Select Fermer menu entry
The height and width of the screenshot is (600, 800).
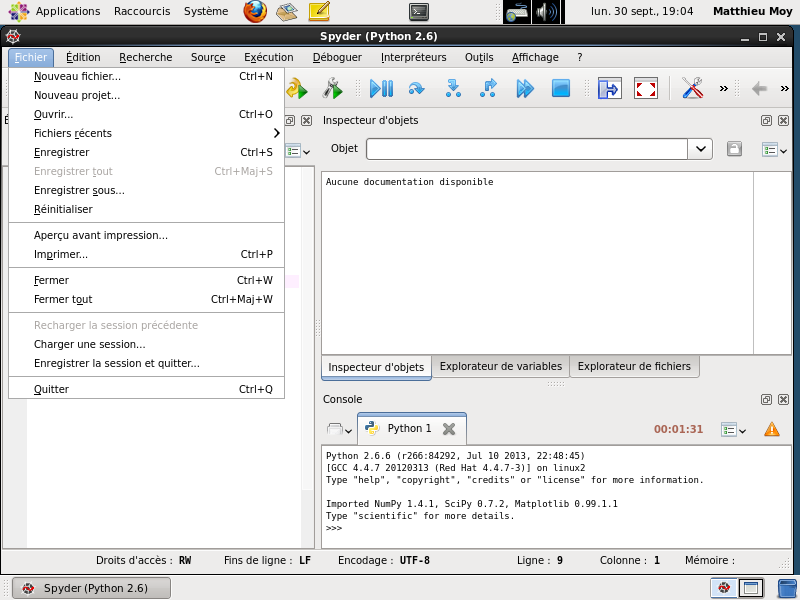[x=146, y=280]
